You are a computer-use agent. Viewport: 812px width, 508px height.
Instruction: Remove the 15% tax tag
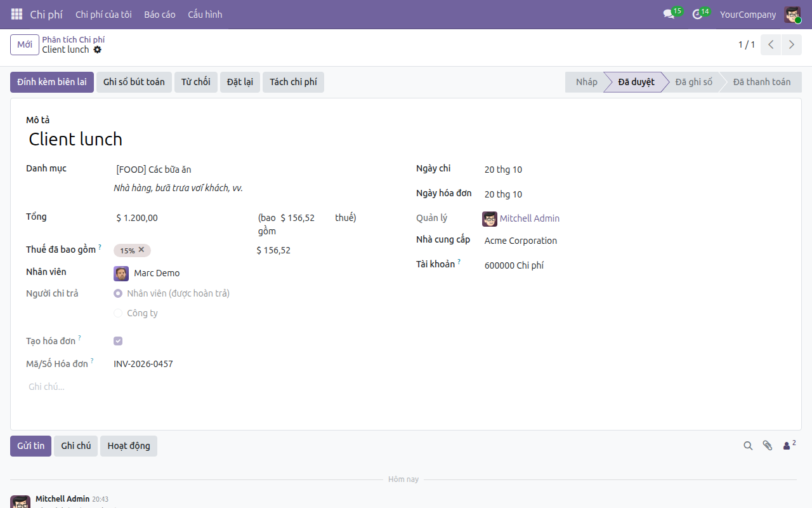pos(141,250)
